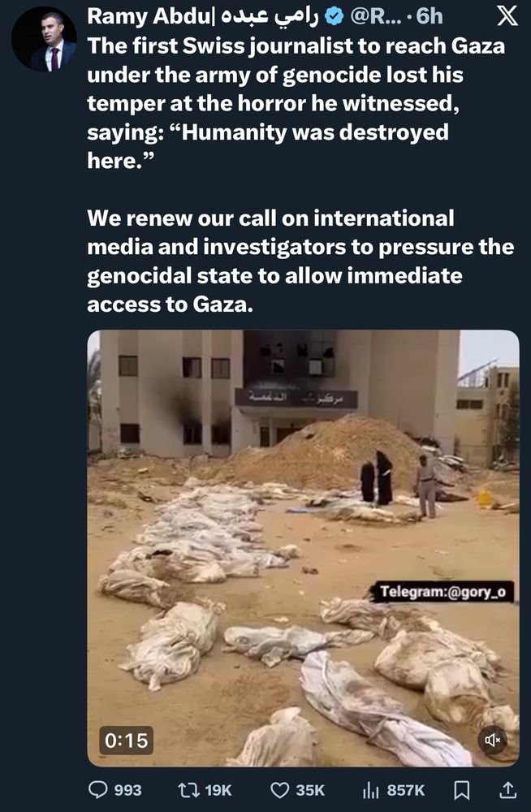Click the 35K likes count
This screenshot has height=812, width=531.
pyautogui.click(x=310, y=790)
